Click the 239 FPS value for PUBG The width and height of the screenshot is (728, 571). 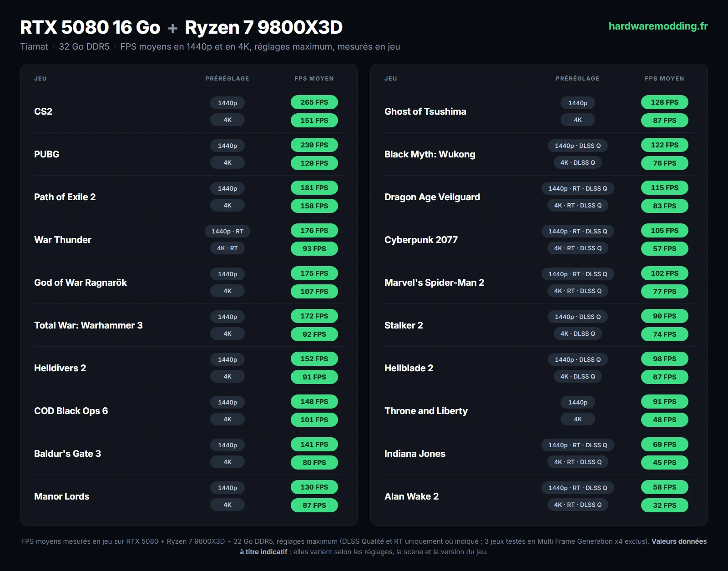314,145
